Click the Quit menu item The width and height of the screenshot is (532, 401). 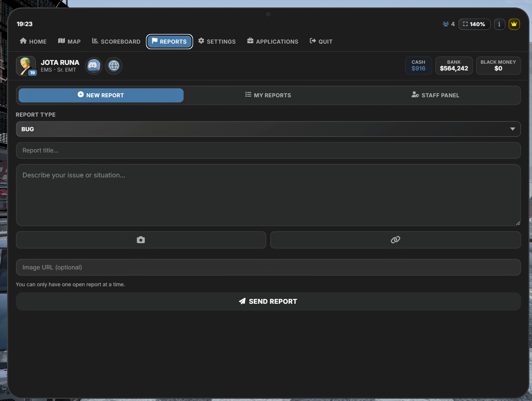(x=321, y=41)
